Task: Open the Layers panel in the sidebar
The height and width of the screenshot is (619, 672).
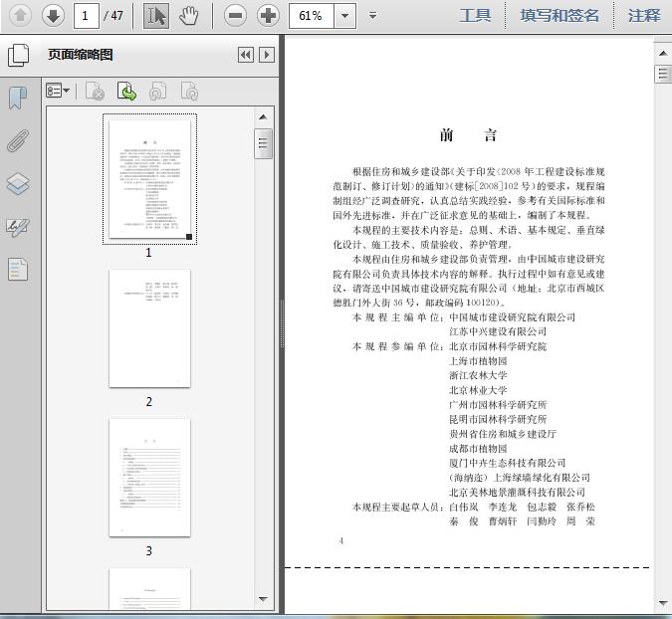Action: point(18,184)
